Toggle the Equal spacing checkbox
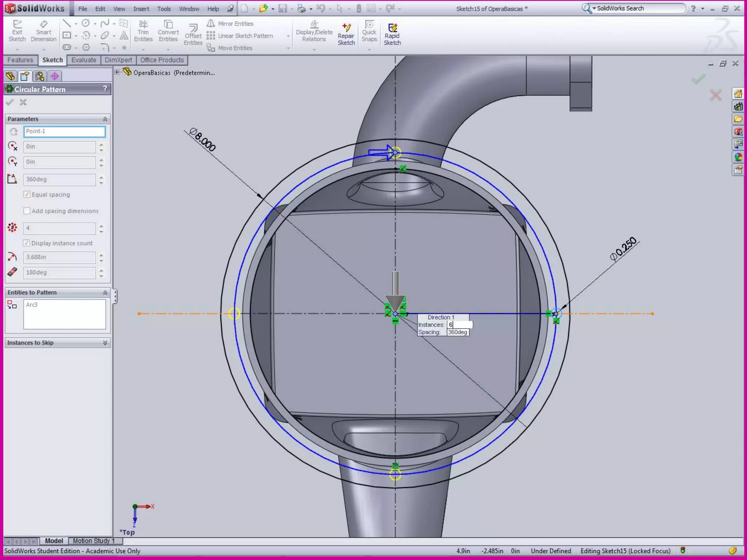The image size is (747, 560). point(27,194)
